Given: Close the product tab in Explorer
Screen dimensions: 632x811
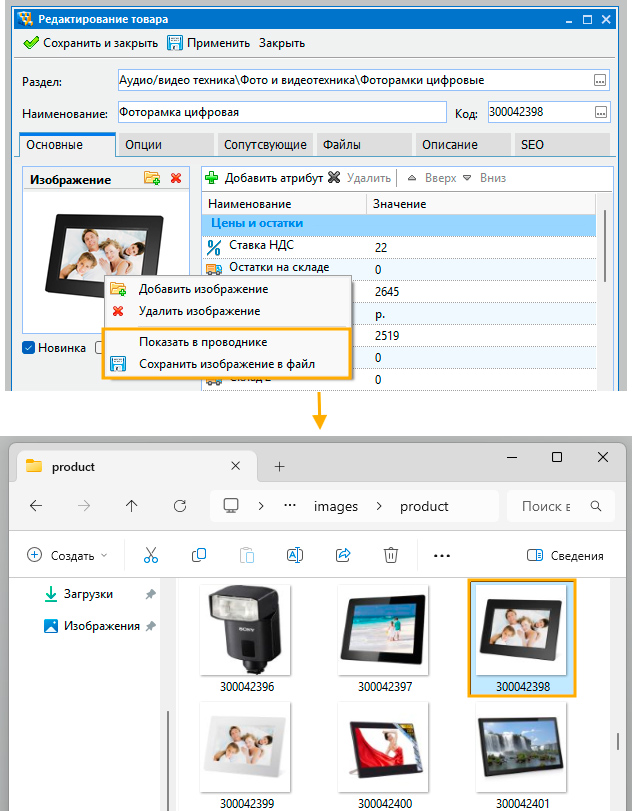Looking at the screenshot, I should [235, 466].
